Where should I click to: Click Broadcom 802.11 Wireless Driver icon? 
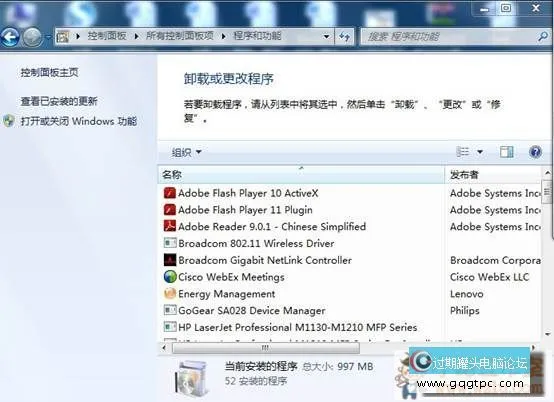coord(170,243)
